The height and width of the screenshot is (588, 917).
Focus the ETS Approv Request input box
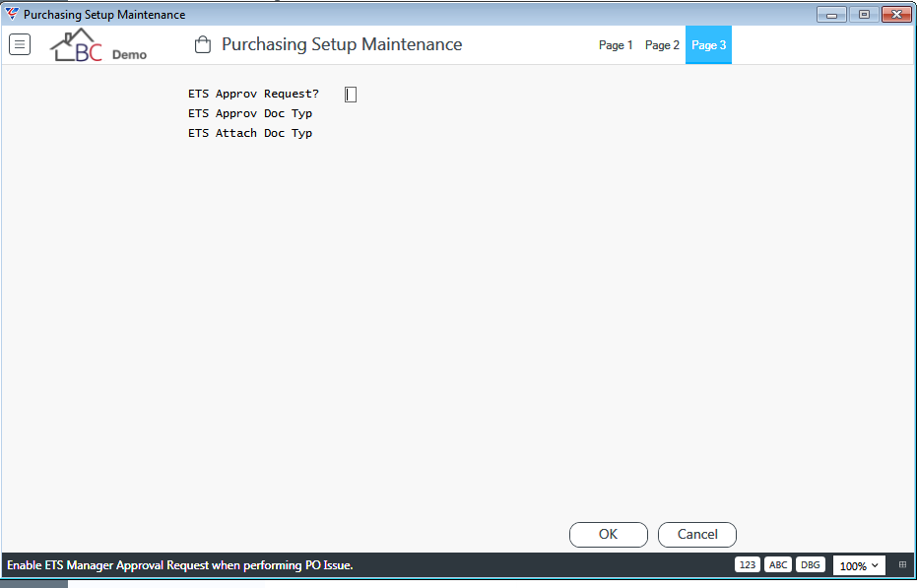pos(351,95)
